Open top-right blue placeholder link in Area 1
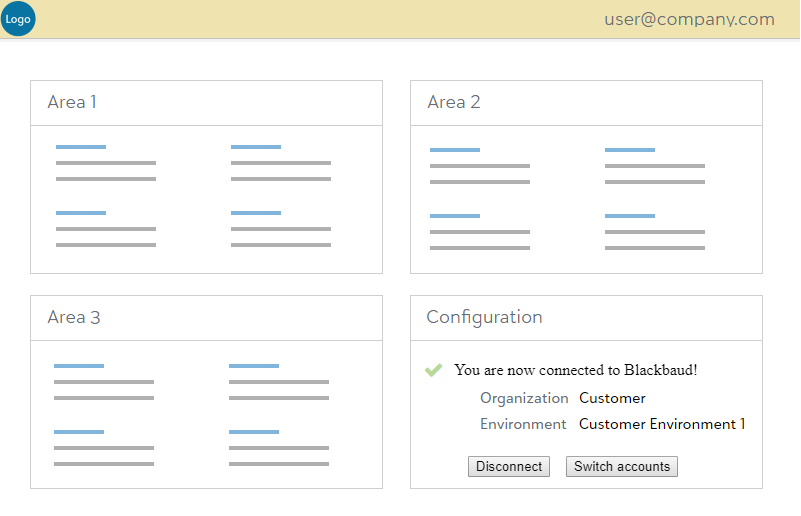 [256, 147]
